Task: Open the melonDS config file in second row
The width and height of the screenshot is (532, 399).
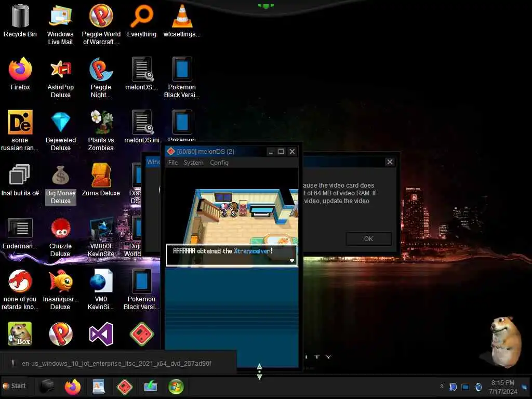Action: coord(141,74)
